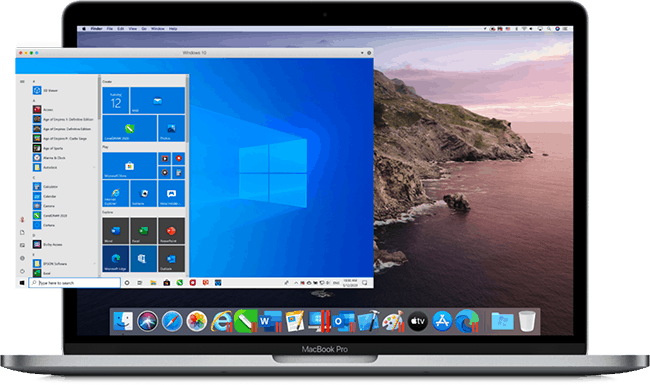This screenshot has width=650, height=385.
Task: Open Safari from the dock
Action: (172, 321)
